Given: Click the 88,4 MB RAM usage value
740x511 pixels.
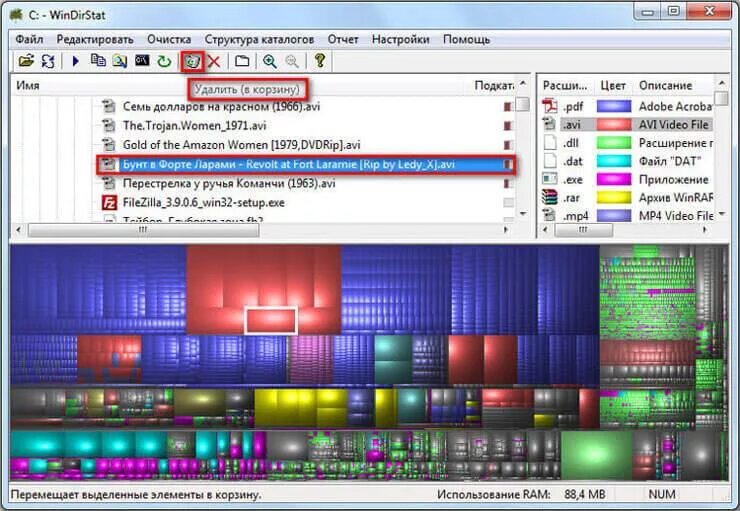Looking at the screenshot, I should 585,494.
